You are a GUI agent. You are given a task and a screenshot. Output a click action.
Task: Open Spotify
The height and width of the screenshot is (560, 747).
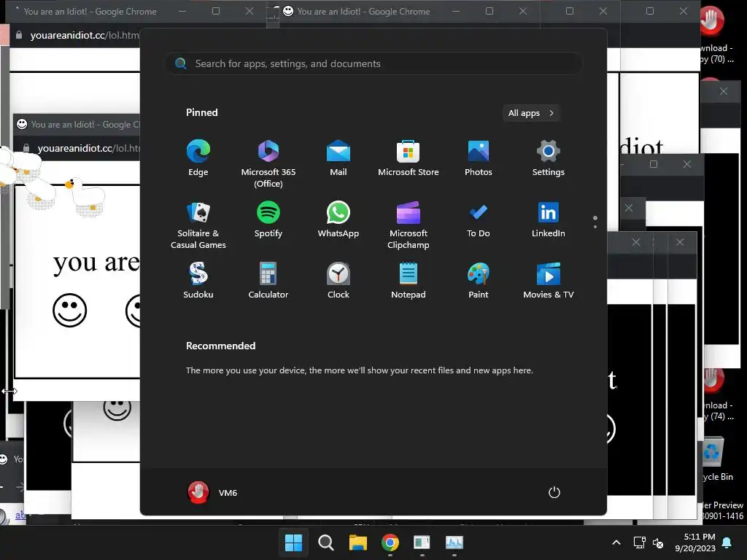tap(268, 219)
